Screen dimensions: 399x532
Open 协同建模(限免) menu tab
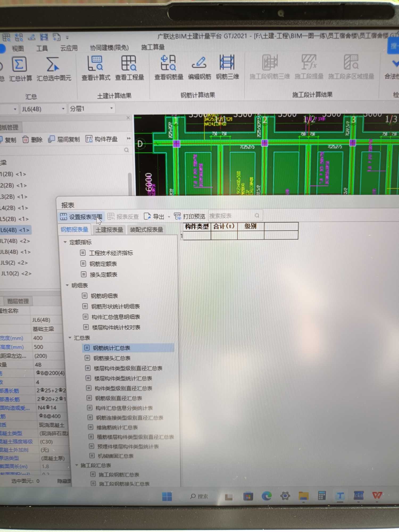[109, 48]
